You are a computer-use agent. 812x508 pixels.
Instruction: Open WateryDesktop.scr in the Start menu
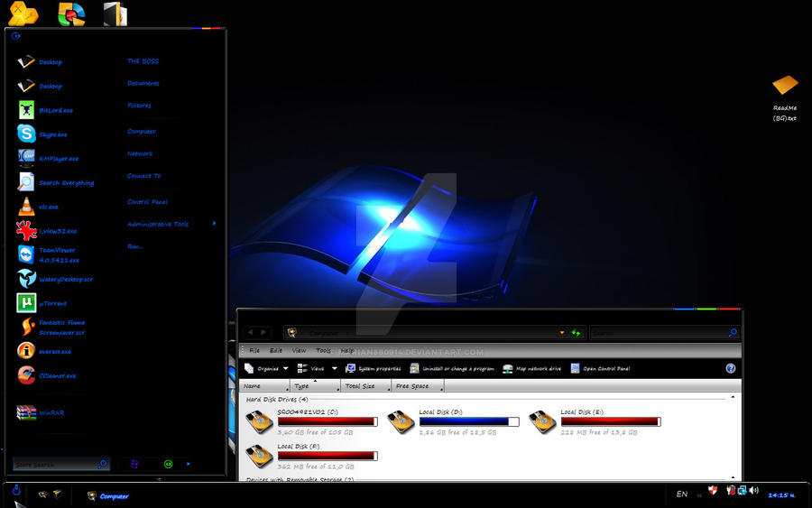pos(55,279)
